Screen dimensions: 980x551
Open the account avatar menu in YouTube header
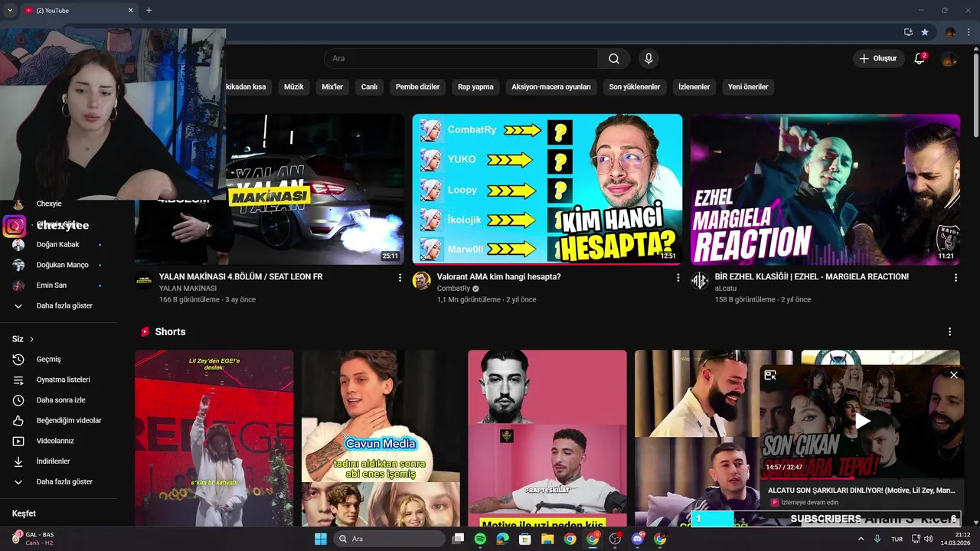coord(949,59)
